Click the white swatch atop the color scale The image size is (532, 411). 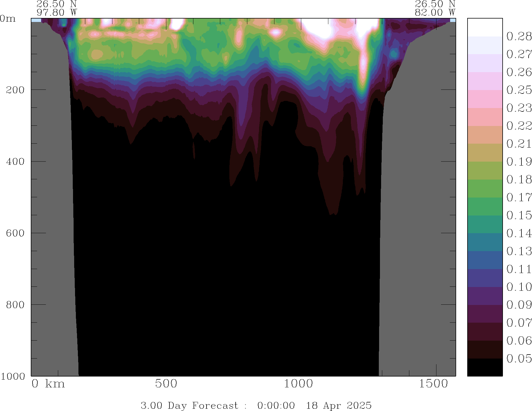485,27
